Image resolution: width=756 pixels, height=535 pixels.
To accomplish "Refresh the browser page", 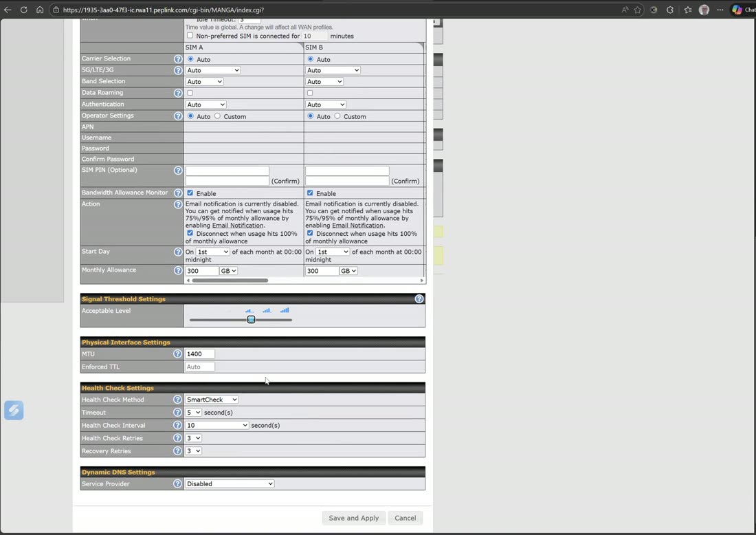I will pyautogui.click(x=23, y=10).
